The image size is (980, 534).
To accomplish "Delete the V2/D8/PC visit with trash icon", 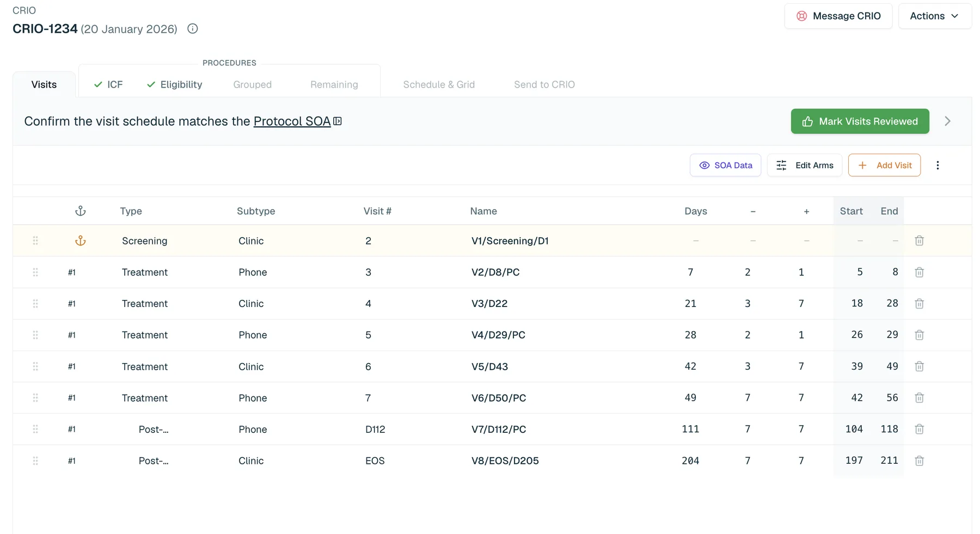I will tap(919, 272).
